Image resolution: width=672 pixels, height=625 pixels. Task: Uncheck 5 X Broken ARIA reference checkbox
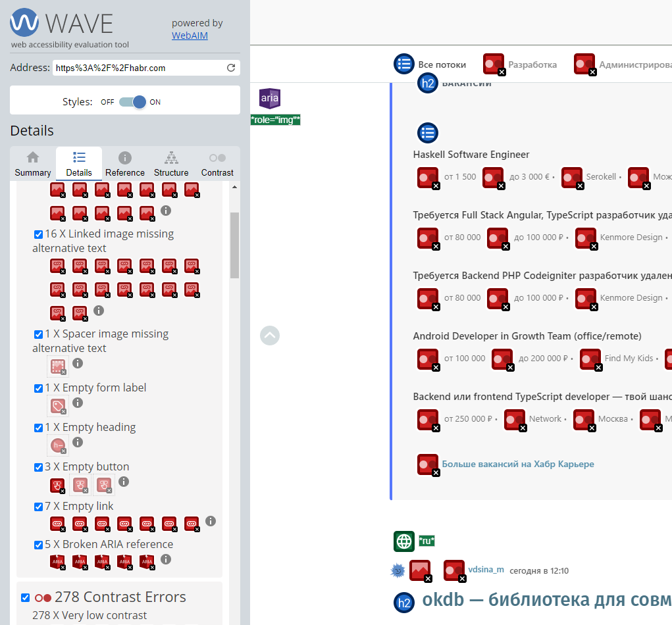[x=38, y=545]
